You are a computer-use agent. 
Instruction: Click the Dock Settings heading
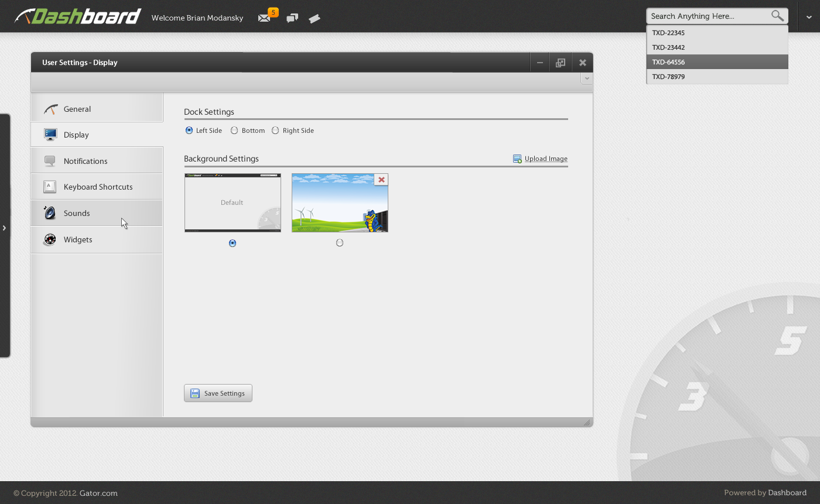pos(209,112)
